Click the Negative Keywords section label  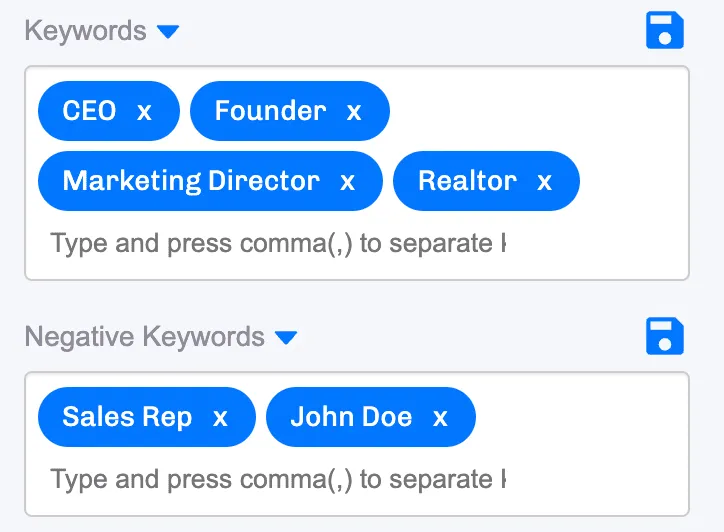(x=145, y=336)
